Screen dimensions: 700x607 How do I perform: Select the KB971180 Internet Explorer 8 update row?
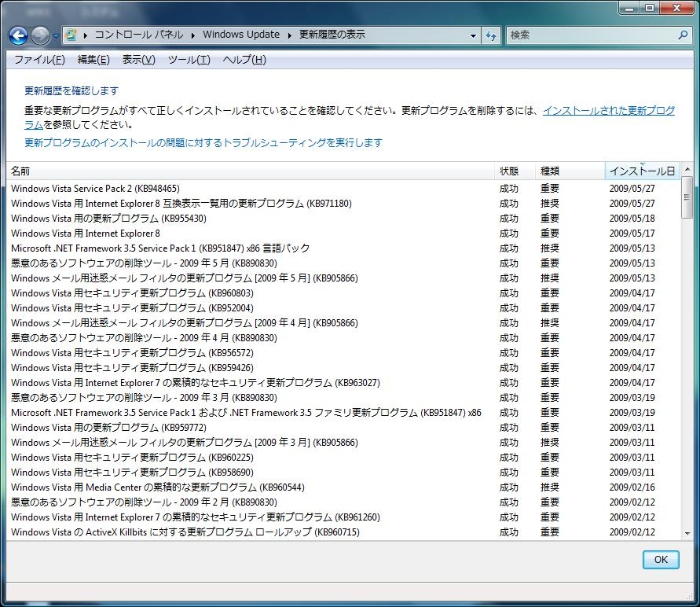click(343, 204)
